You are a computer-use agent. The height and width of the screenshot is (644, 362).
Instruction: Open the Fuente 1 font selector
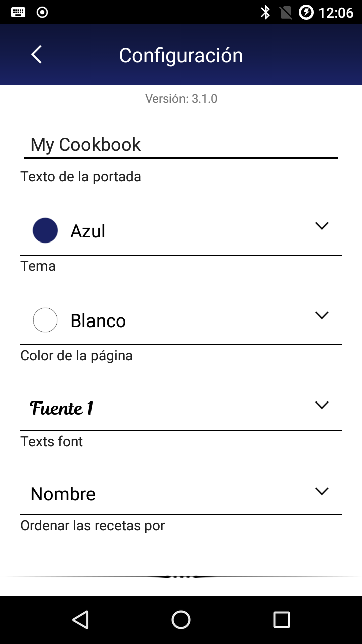181,408
